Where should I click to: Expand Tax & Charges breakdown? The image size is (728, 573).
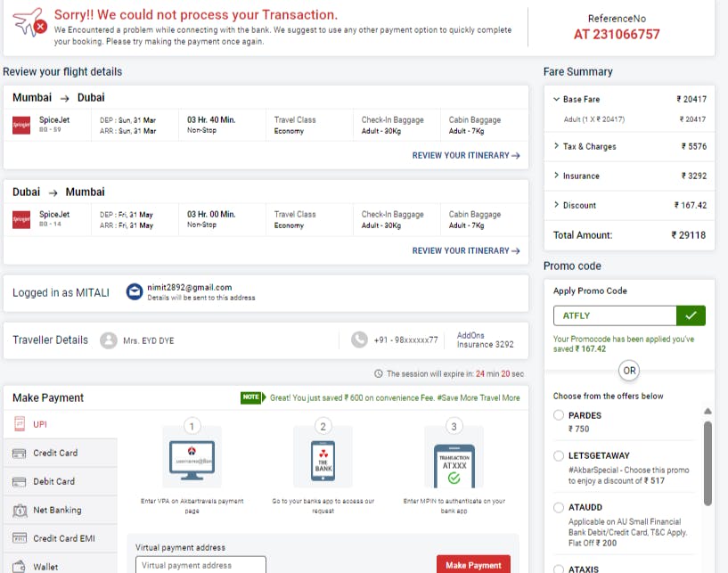coord(556,146)
